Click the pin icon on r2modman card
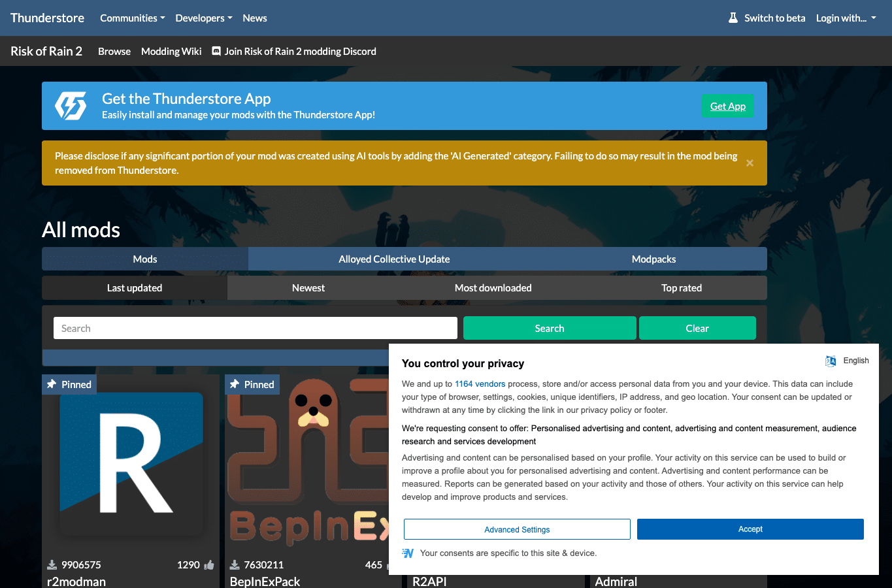 (52, 384)
